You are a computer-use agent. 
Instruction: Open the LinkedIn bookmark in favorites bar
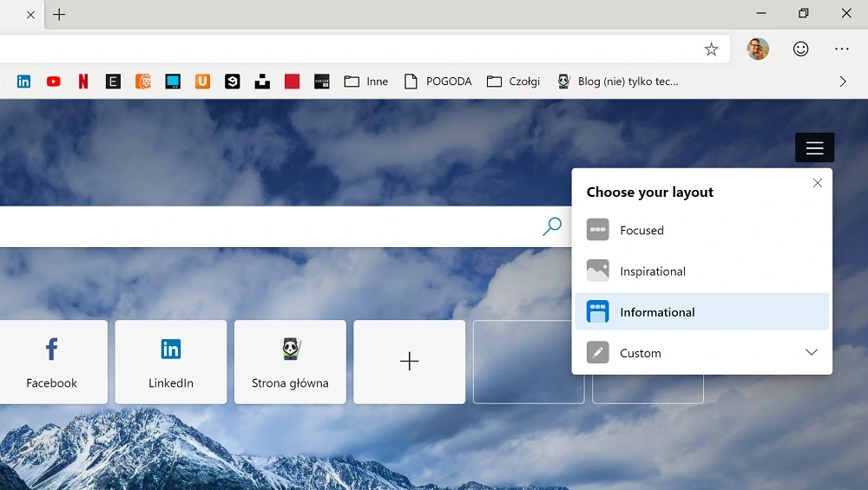(x=23, y=82)
